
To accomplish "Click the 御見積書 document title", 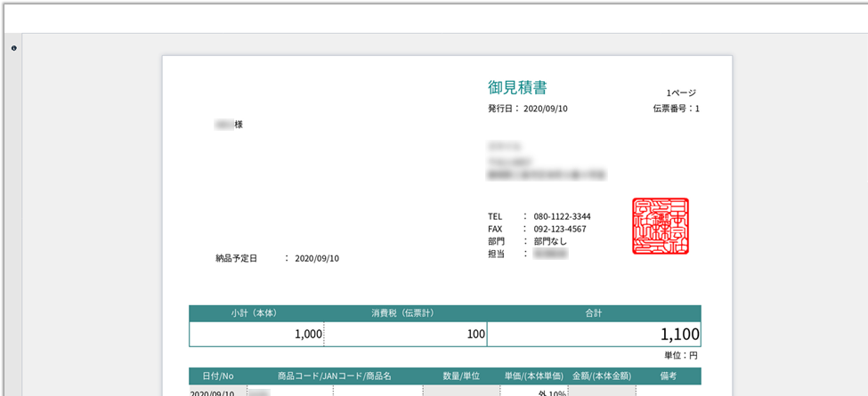I will pos(517,87).
